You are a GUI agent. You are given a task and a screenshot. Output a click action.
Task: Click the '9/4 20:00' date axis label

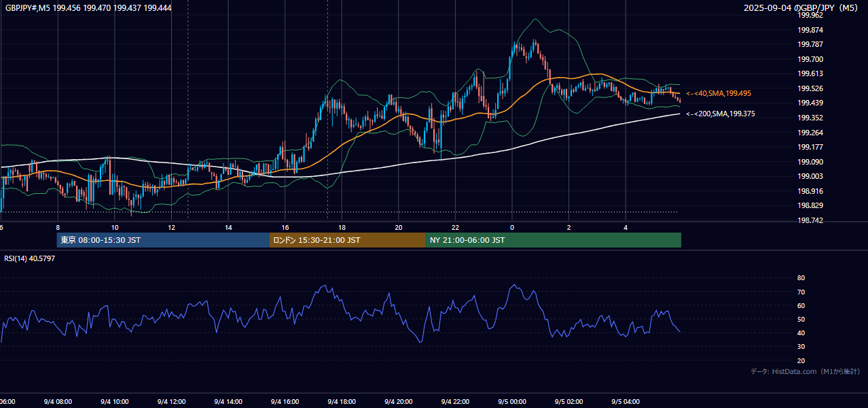pos(399,402)
